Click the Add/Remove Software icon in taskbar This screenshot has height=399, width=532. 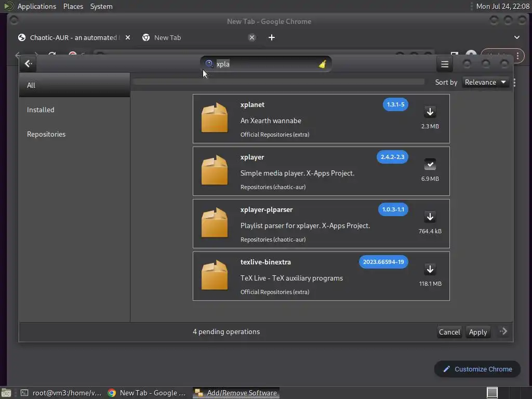point(199,393)
